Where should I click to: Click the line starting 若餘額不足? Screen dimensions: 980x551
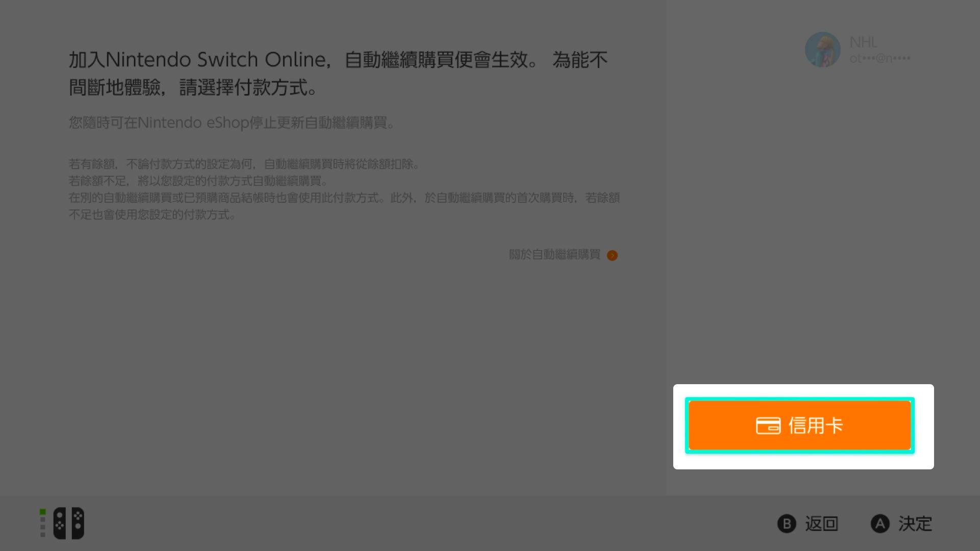tap(198, 181)
